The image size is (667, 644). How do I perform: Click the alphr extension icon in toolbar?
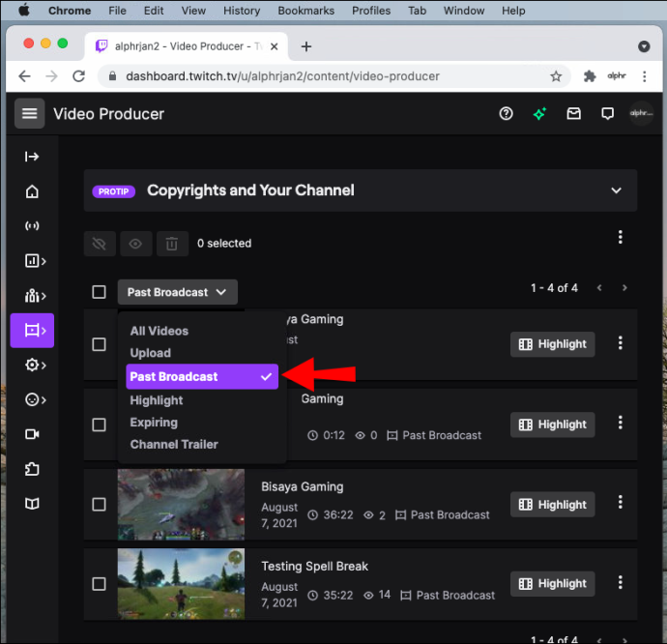(x=617, y=76)
